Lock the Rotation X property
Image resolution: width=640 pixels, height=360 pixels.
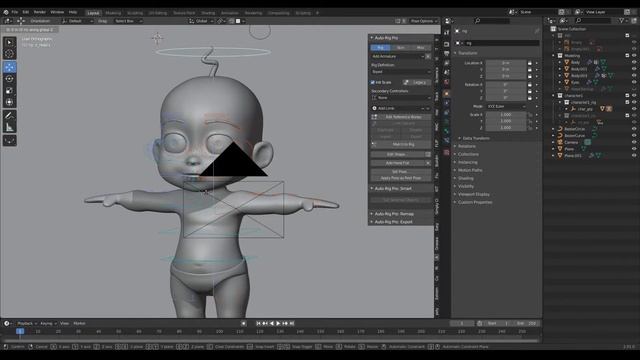(x=530, y=85)
